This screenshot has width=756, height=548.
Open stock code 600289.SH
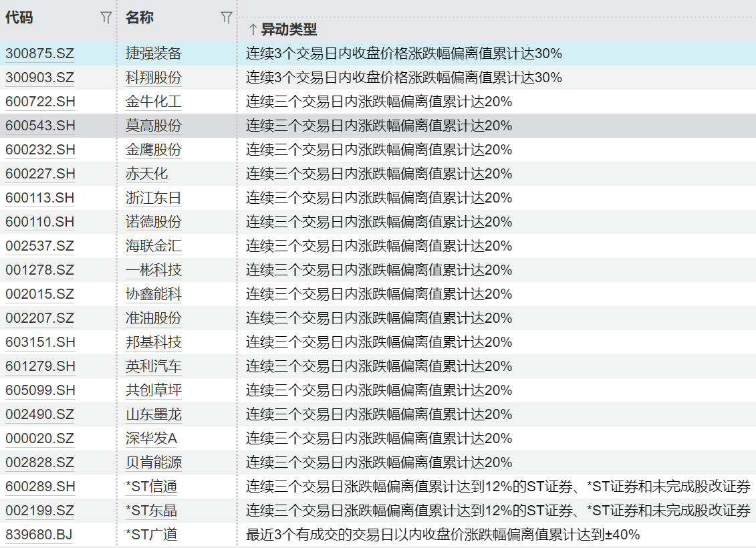[x=41, y=487]
